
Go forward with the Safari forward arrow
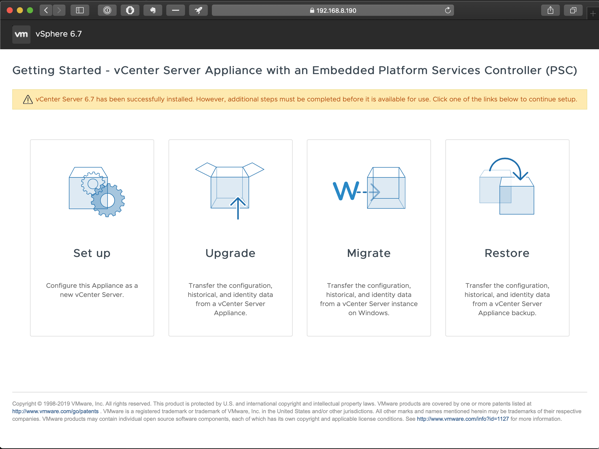[x=59, y=10]
